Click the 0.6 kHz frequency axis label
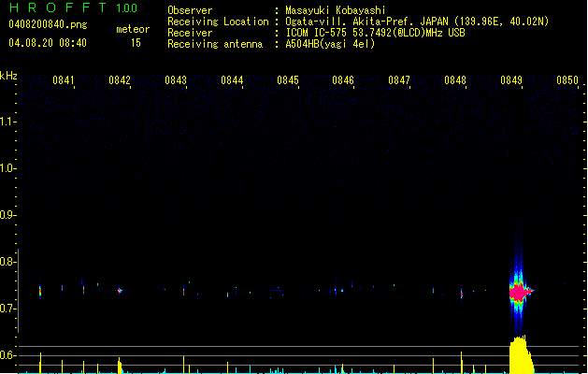 (x=7, y=355)
